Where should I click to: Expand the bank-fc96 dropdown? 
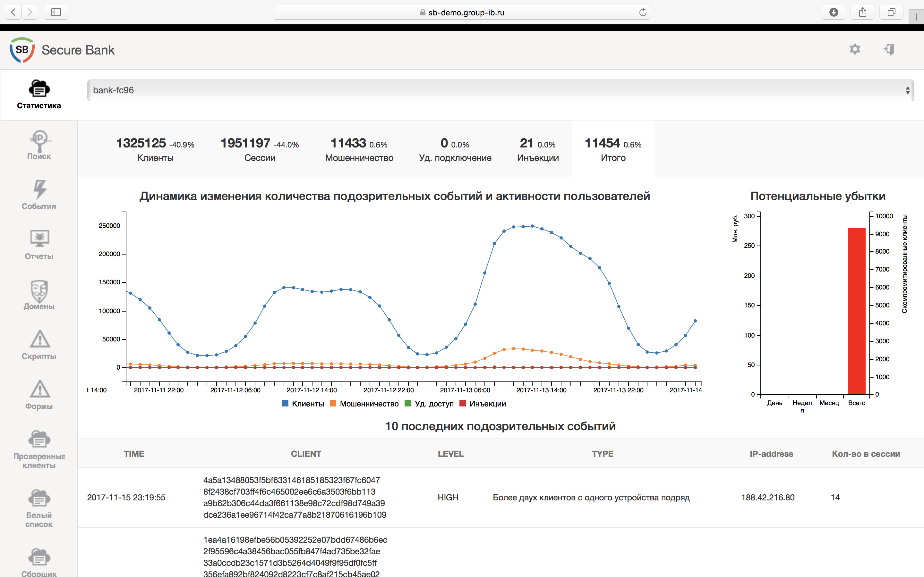[500, 90]
